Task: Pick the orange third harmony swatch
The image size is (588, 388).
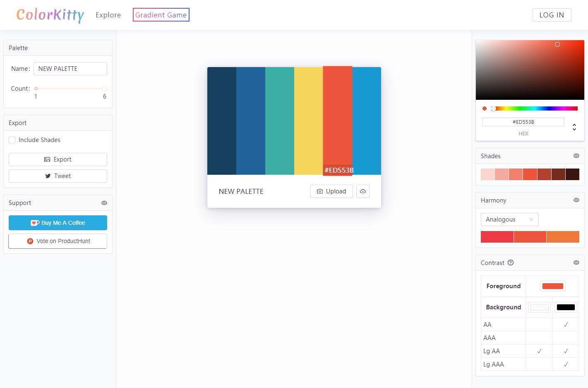Action: [563, 237]
